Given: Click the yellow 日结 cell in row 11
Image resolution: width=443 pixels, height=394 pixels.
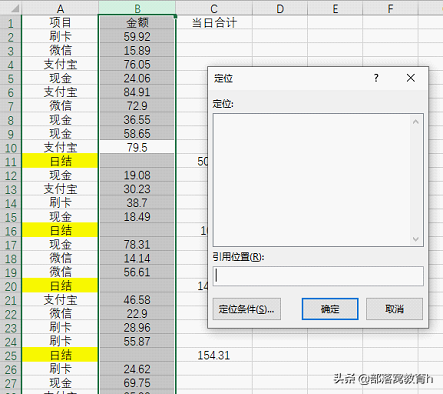Looking at the screenshot, I should pos(60,161).
